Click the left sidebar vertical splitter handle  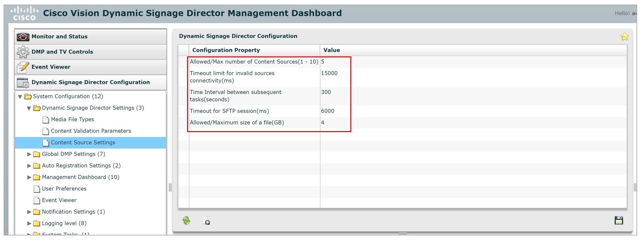[x=170, y=187]
